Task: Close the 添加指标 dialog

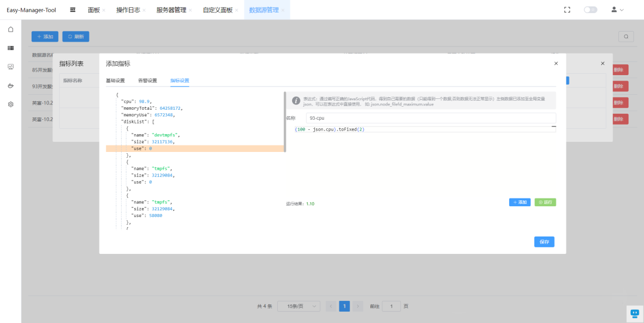Action: click(x=556, y=63)
